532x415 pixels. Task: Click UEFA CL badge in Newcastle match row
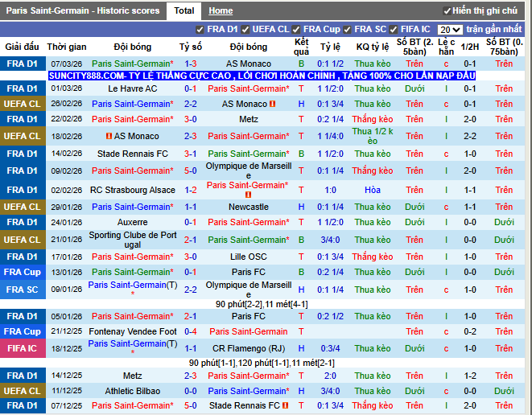point(22,207)
